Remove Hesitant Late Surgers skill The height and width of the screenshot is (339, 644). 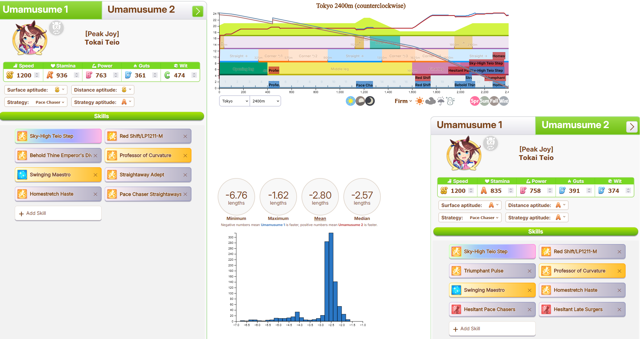click(619, 309)
